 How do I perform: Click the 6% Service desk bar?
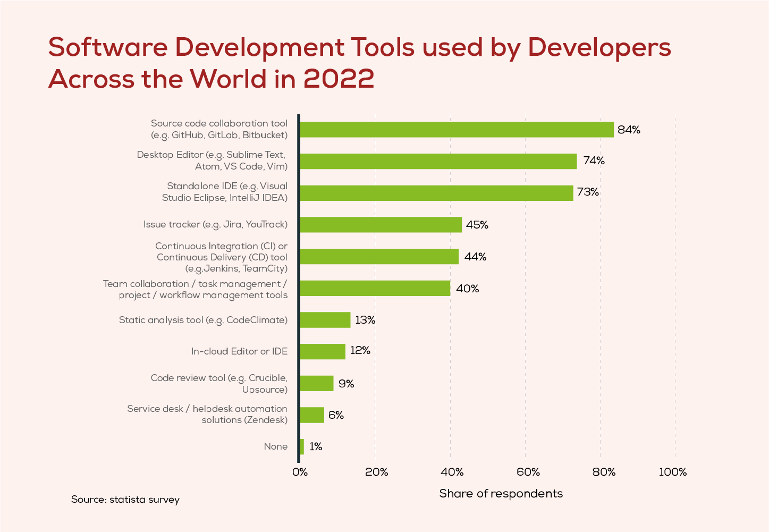coord(312,415)
